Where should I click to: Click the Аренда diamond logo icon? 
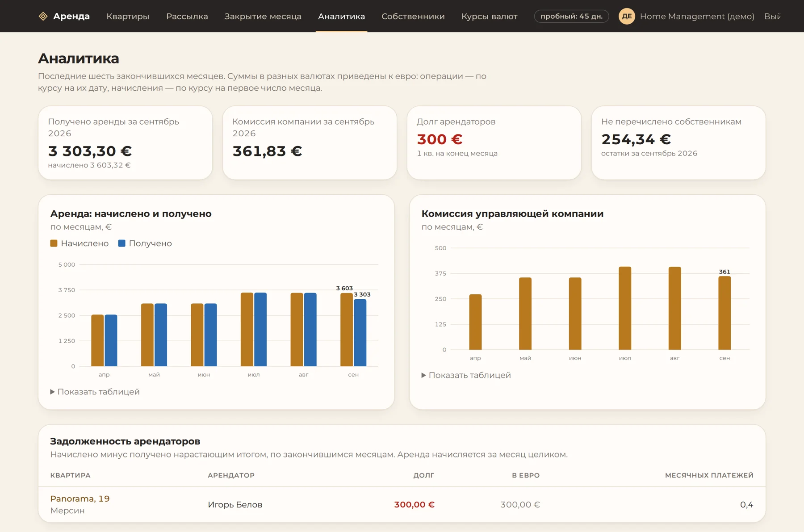[43, 17]
